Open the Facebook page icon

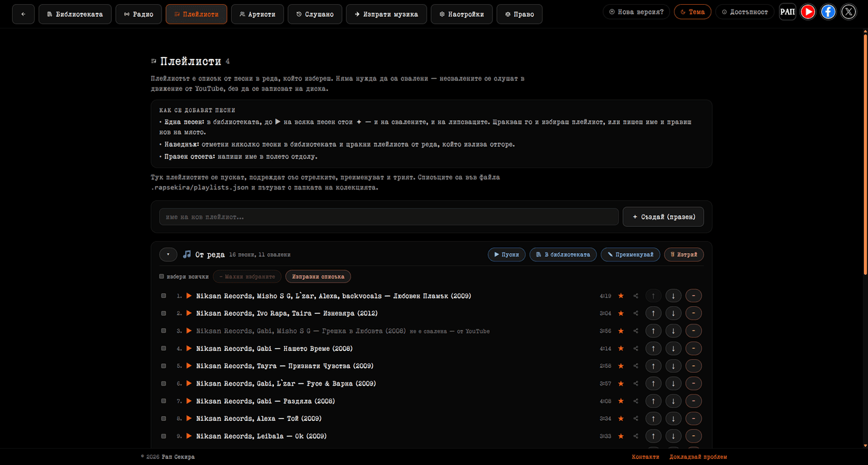[828, 12]
